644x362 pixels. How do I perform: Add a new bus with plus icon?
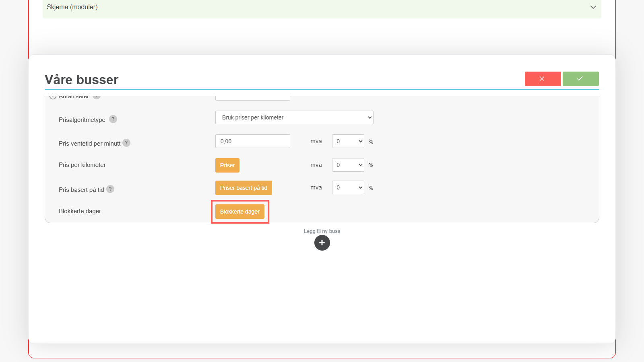point(322,243)
